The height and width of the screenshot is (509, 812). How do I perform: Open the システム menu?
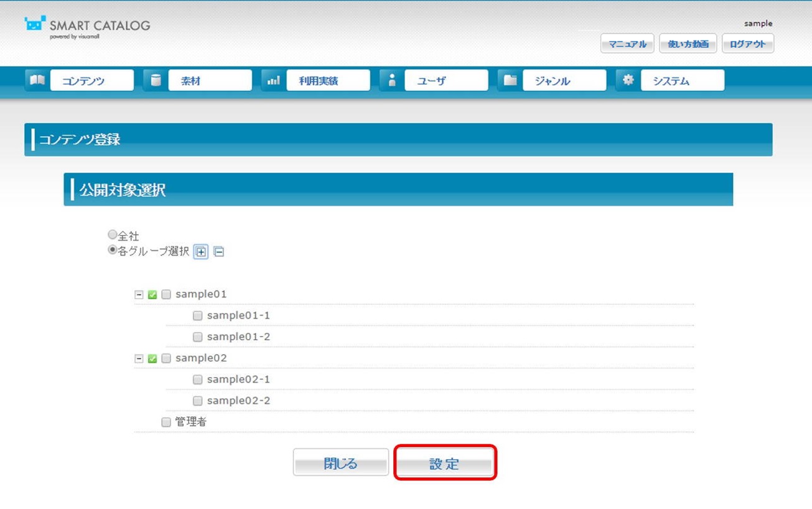point(682,81)
